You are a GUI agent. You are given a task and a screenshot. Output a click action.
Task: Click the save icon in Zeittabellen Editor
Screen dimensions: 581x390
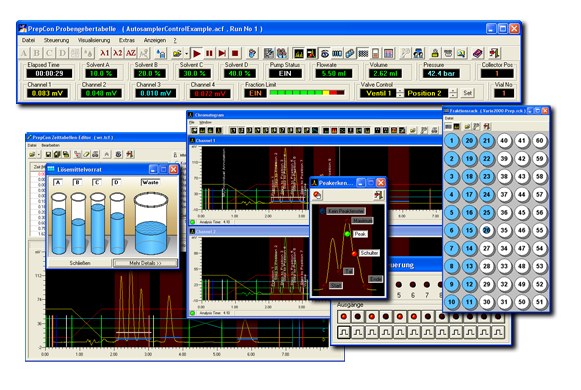coord(48,154)
